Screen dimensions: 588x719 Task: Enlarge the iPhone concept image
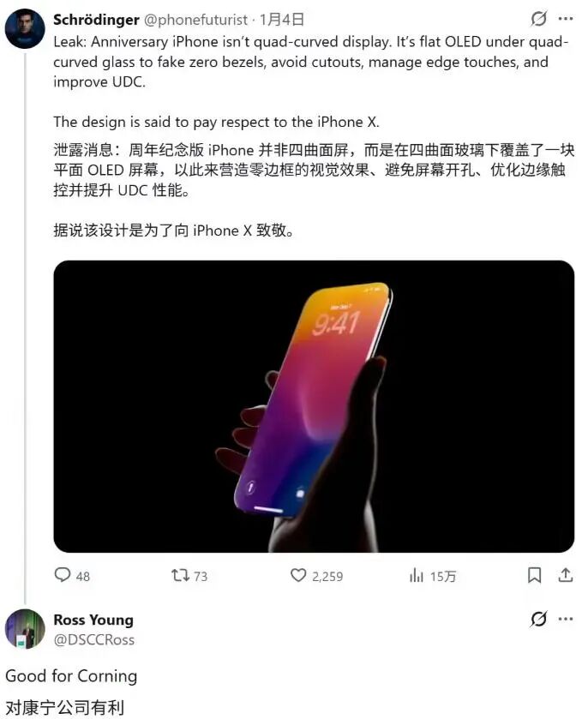pos(314,406)
